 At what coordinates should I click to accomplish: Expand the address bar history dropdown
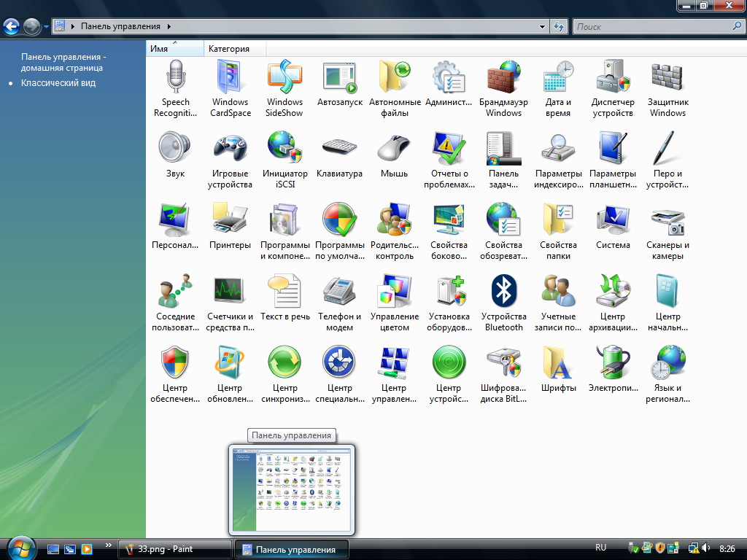point(542,27)
